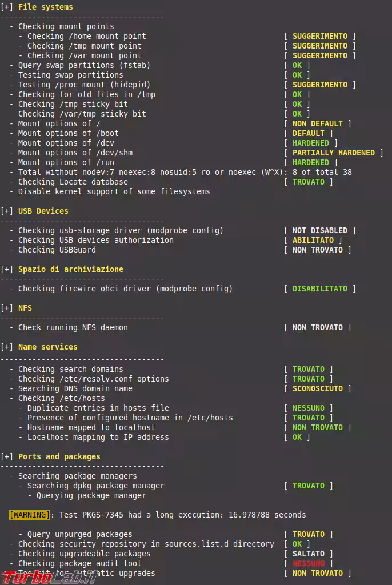Click the 'Checking USBGuard' line text
Viewport: 392px width, 585px height.
click(57, 250)
